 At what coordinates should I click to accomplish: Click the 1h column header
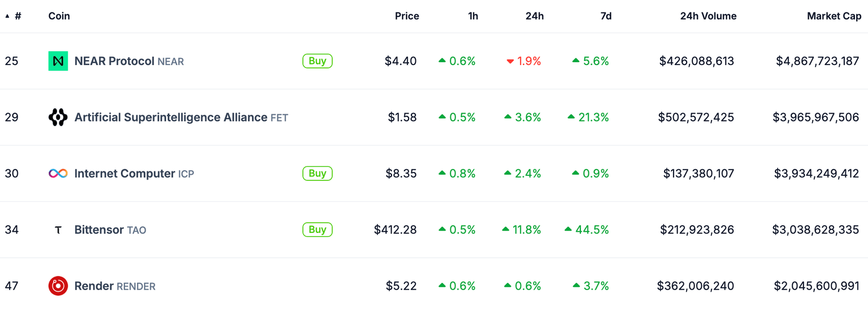[472, 16]
